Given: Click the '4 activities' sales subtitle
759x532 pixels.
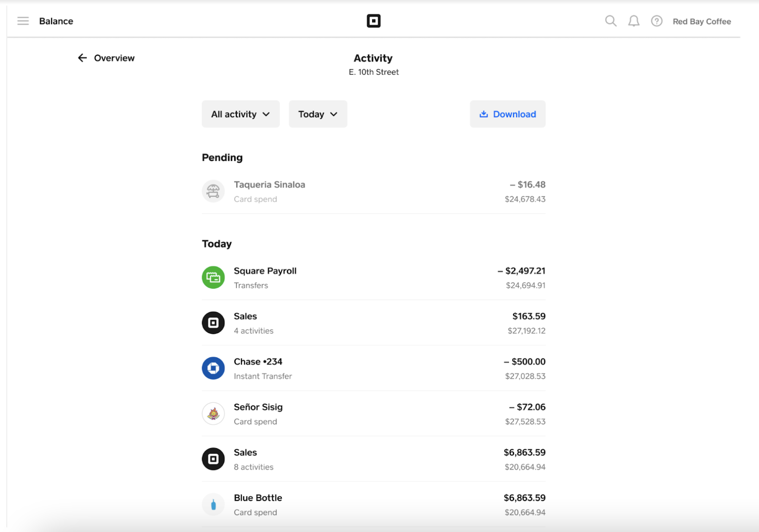Looking at the screenshot, I should tap(253, 331).
